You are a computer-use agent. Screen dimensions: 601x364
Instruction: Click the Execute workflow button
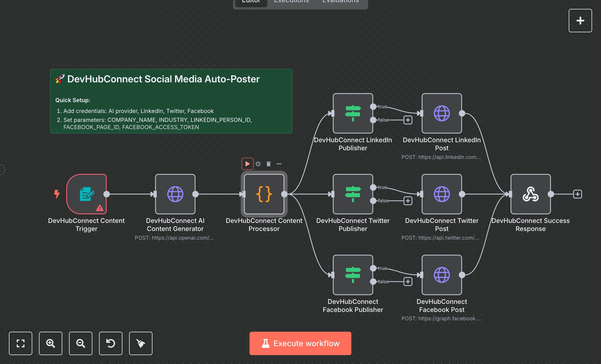(x=300, y=343)
